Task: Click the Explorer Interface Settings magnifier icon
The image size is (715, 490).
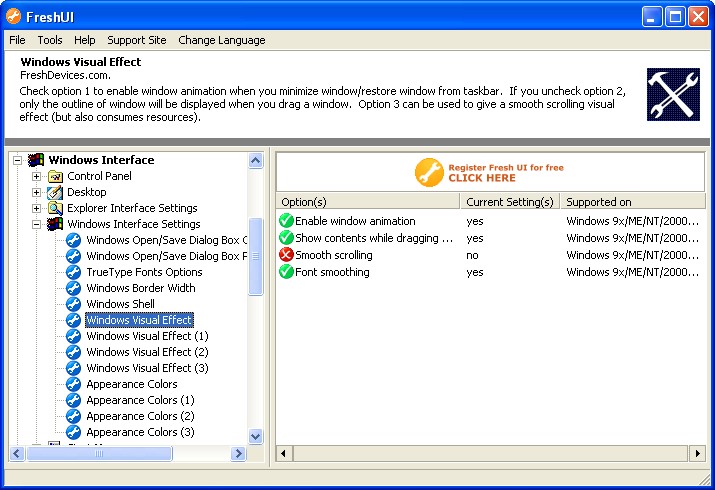Action: point(55,208)
